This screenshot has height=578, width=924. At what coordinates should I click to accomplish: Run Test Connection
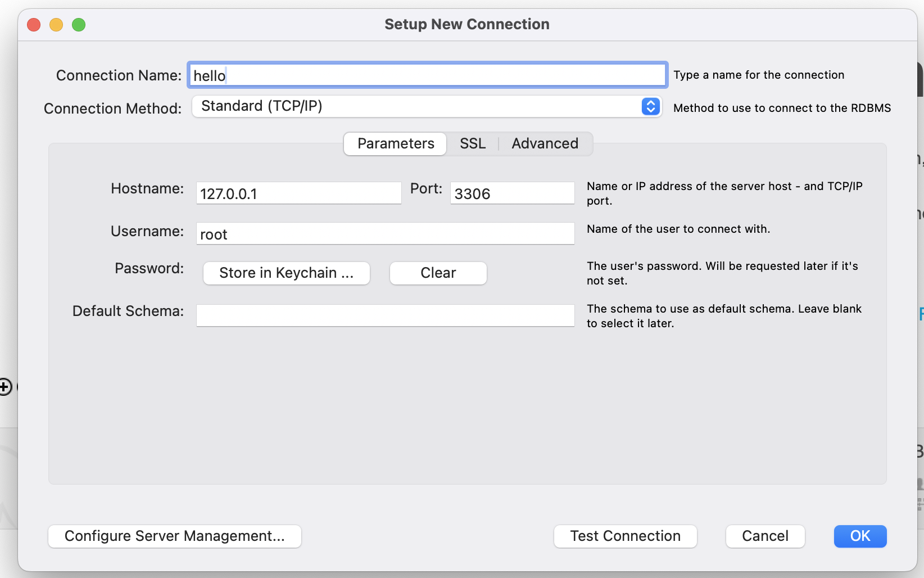[625, 536]
